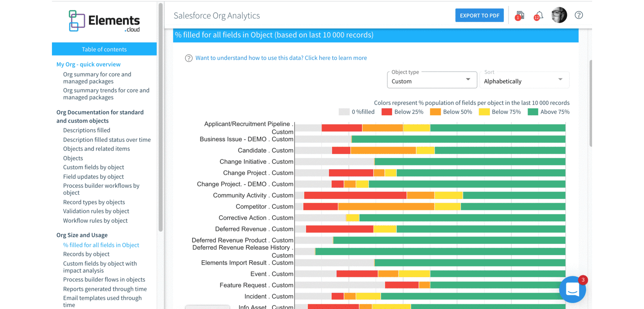Open Reports generated through time
Viewport: 644px width, 309px height.
pyautogui.click(x=105, y=289)
